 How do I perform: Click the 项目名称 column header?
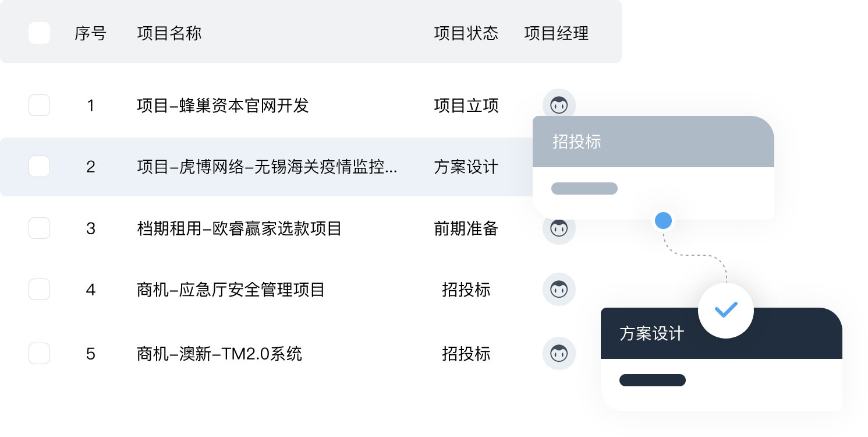(169, 33)
